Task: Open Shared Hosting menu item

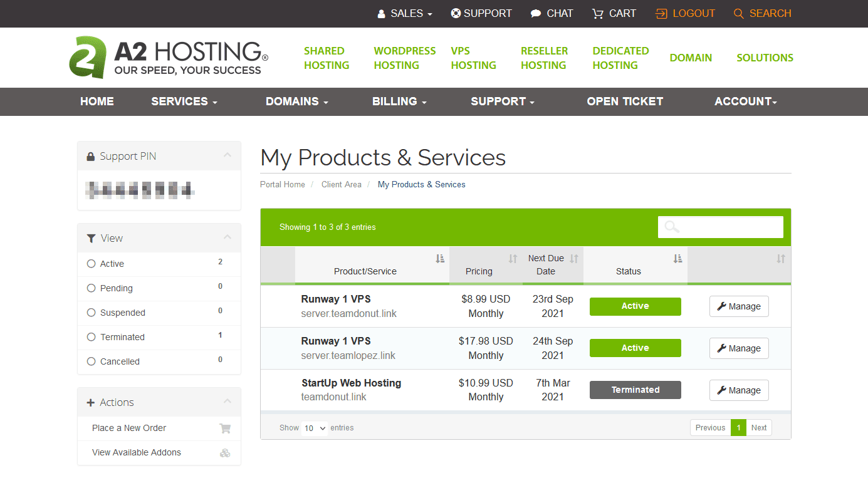Action: pos(327,58)
